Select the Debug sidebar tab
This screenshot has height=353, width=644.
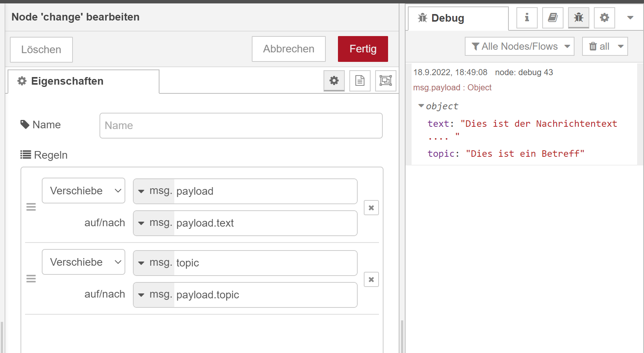pos(458,18)
